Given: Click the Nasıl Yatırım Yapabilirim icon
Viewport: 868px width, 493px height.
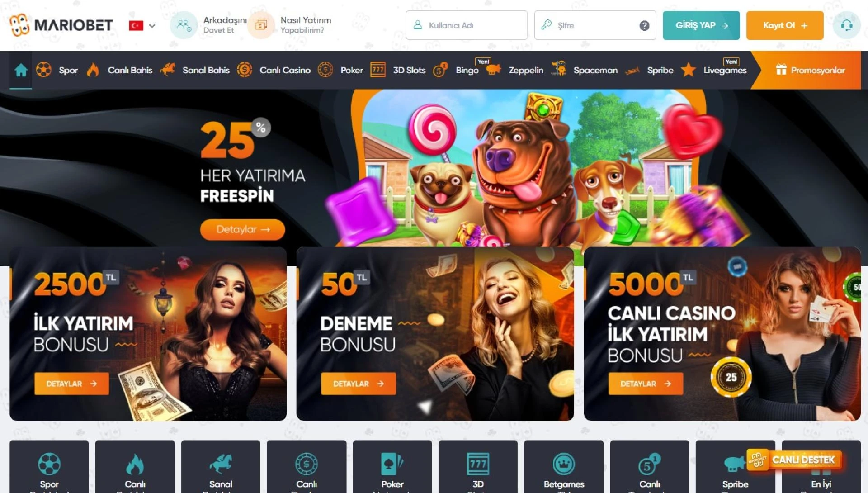Looking at the screenshot, I should pyautogui.click(x=261, y=25).
